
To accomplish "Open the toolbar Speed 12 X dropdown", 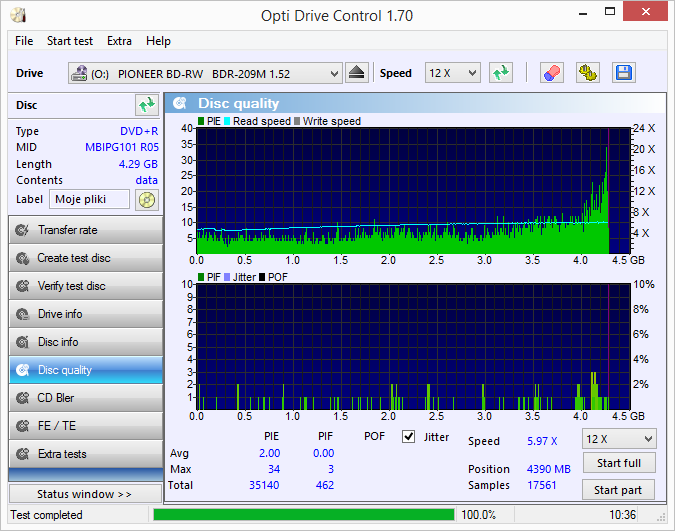I will [x=452, y=73].
